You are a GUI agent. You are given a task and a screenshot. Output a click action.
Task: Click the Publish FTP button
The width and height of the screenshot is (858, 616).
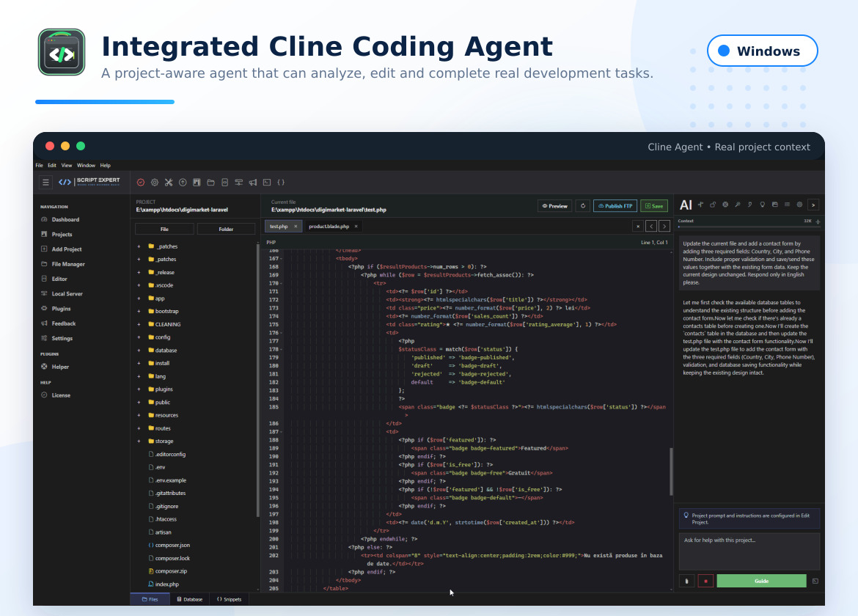tap(615, 206)
